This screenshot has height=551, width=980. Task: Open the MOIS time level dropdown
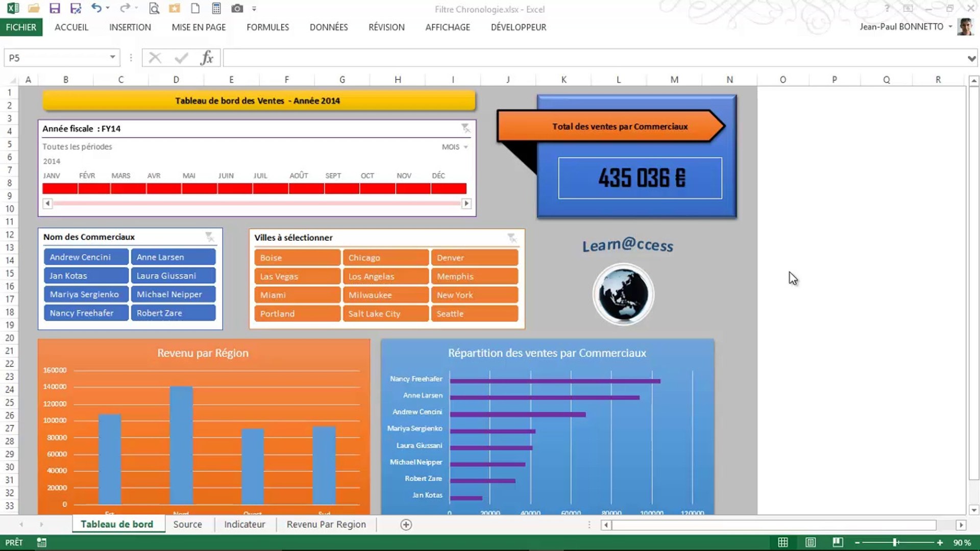[455, 147]
